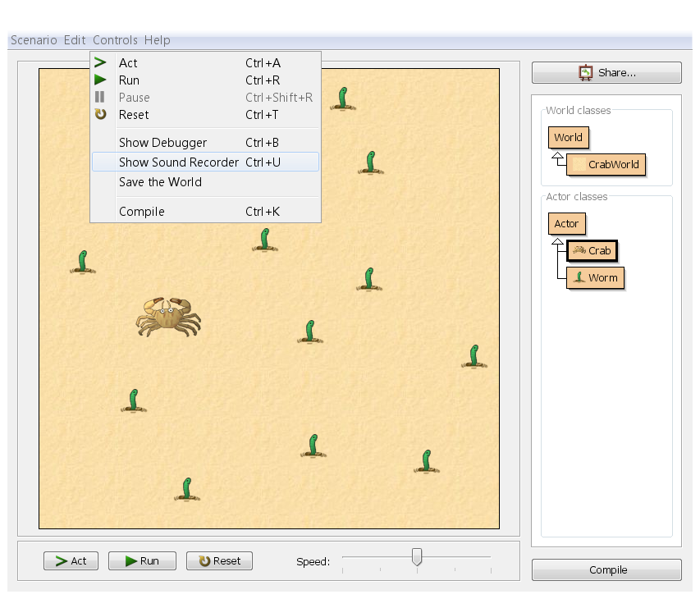This screenshot has height=599, width=700.
Task: Click the green Run triangle in the menu
Action: point(100,80)
